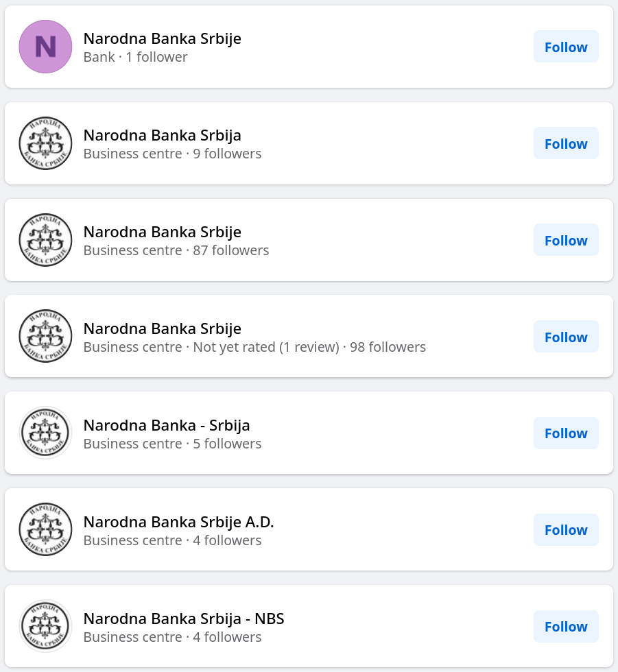Follow Narodna Banka Srbija with 9 followers
The width and height of the screenshot is (618, 672).
click(566, 143)
